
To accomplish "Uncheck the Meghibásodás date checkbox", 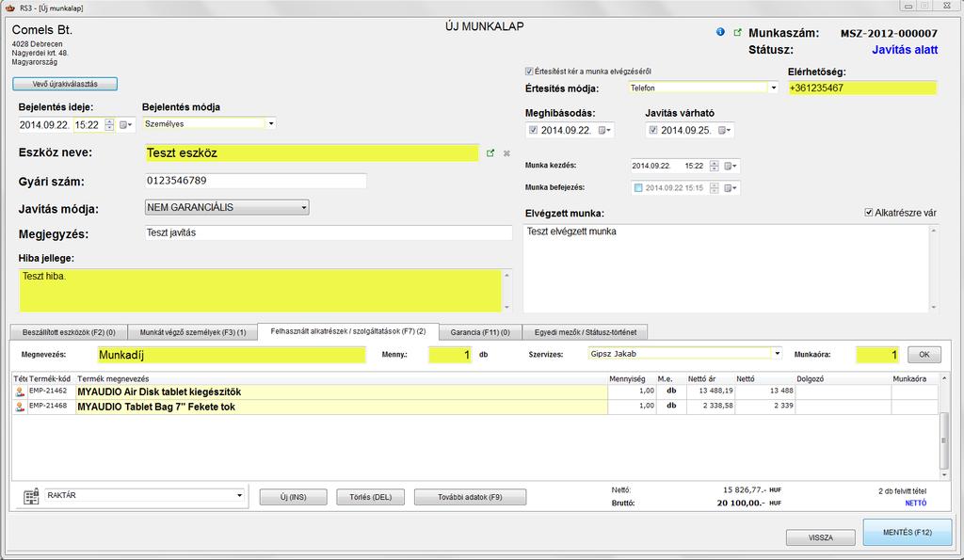I will pyautogui.click(x=533, y=130).
